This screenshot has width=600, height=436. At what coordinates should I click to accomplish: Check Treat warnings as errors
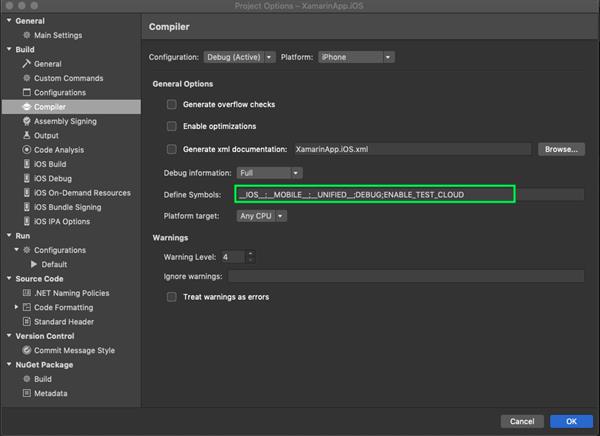coord(172,297)
